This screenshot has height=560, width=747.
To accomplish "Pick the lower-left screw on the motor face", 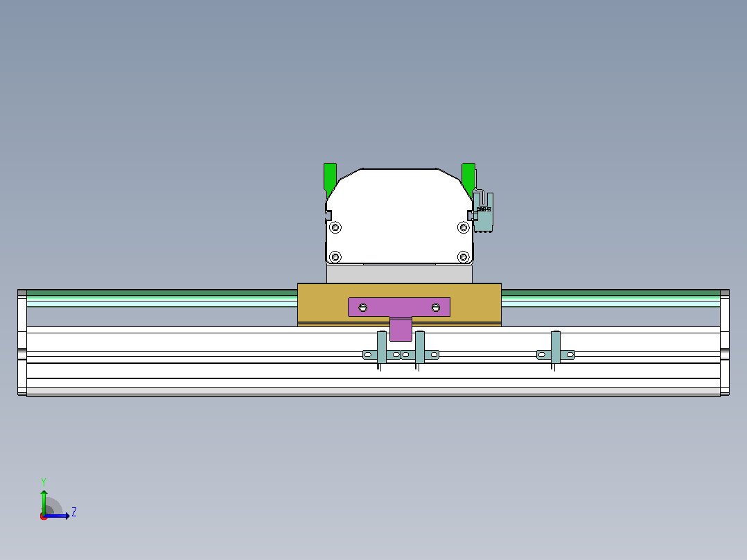I will tap(335, 257).
